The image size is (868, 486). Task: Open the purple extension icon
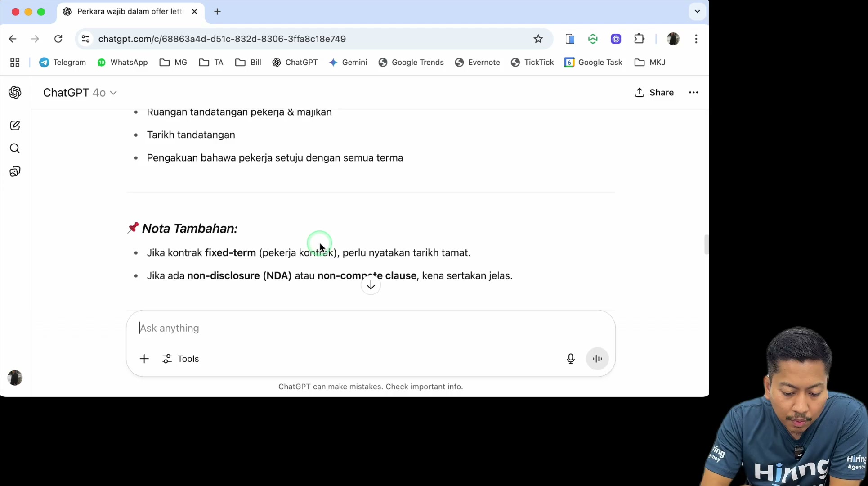616,39
